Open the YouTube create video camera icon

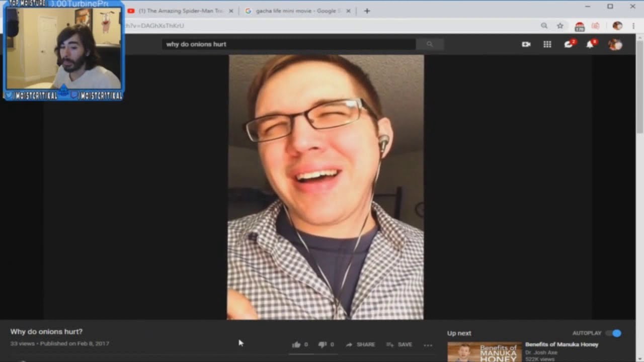526,44
